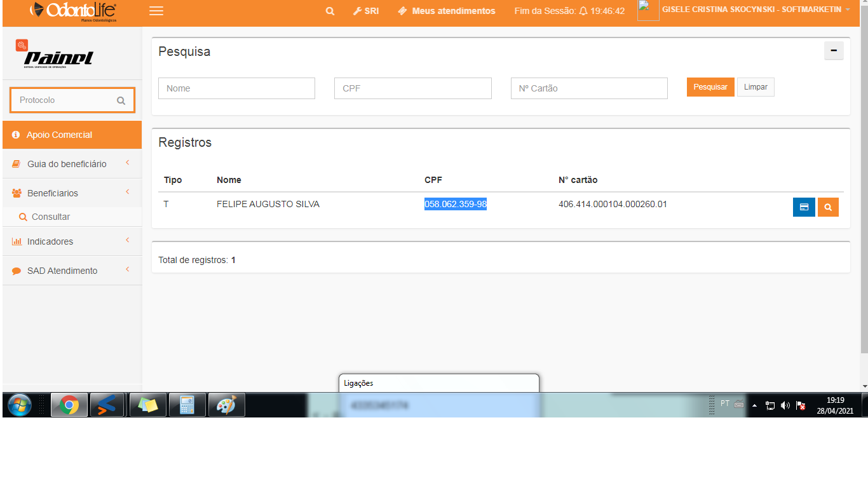Open Google Chrome from the taskbar
Viewport: 868px width, 488px height.
pos(69,405)
